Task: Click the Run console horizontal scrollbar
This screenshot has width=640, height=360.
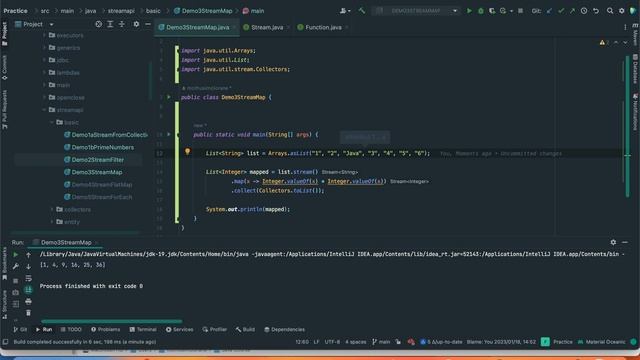Action: pos(111,321)
